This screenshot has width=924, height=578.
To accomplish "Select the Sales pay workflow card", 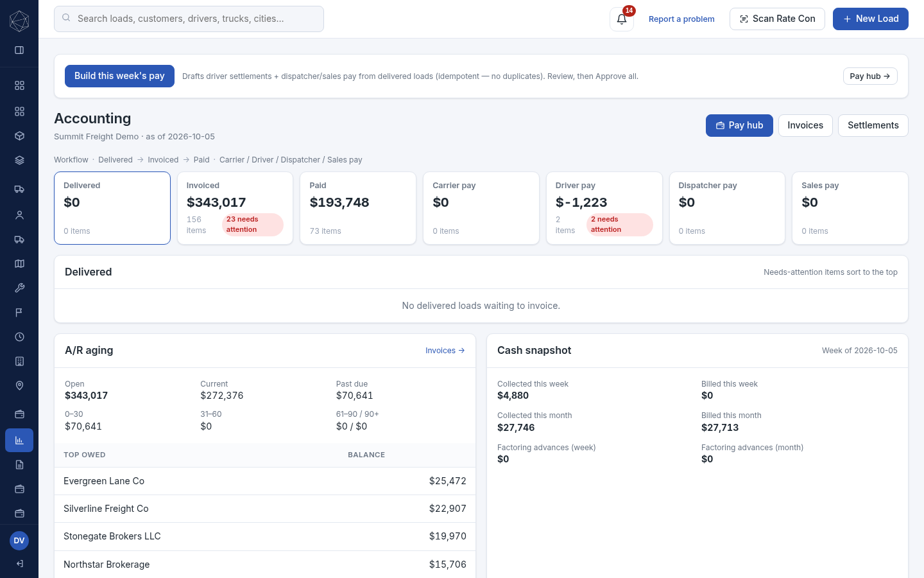I will click(850, 208).
